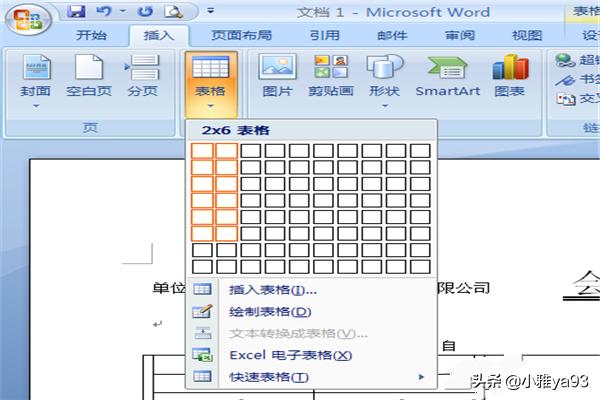
Task: Click the Save icon in quick access toolbar
Action: (76, 12)
